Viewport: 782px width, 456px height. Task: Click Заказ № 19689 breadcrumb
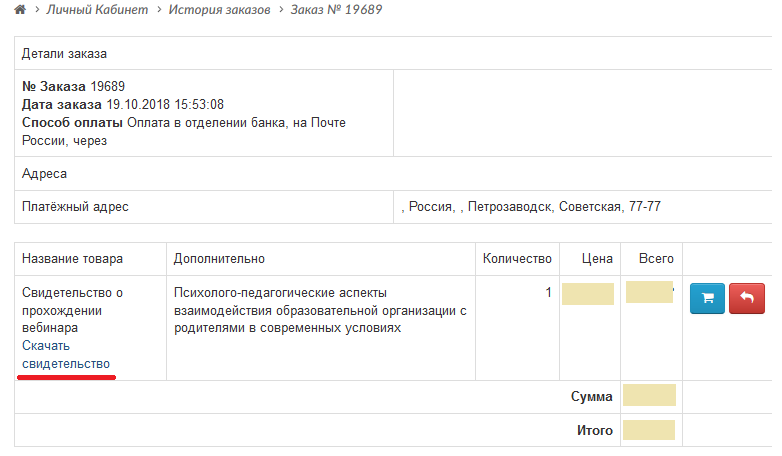[336, 10]
